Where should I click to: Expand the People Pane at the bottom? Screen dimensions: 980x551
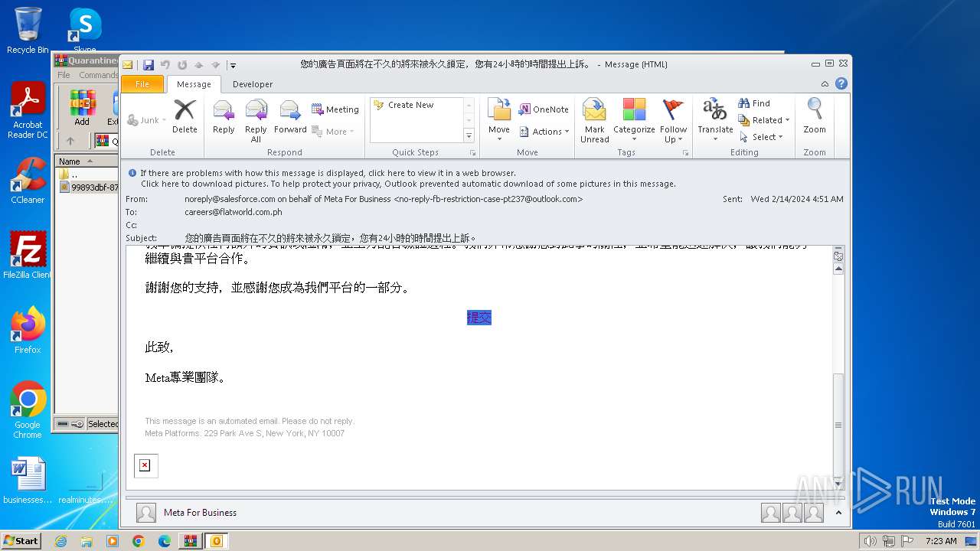[x=838, y=513]
